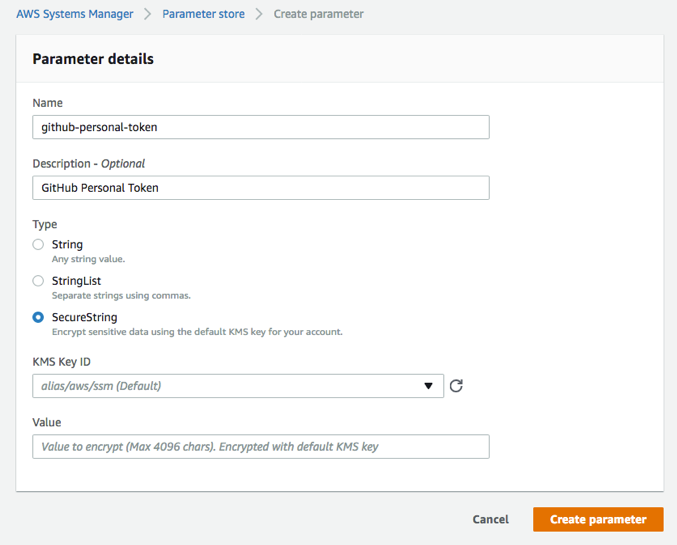
Task: Navigate to Parameter store breadcrumb
Action: pyautogui.click(x=203, y=14)
